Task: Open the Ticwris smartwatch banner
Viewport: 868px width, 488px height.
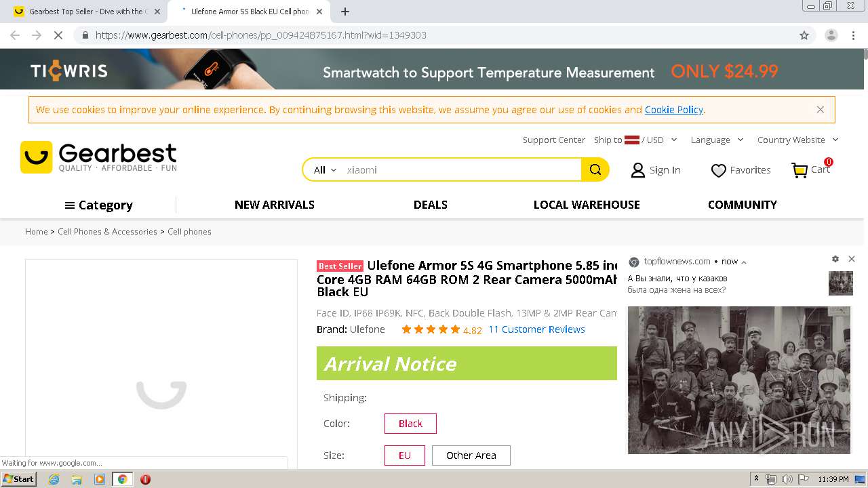Action: (x=432, y=69)
